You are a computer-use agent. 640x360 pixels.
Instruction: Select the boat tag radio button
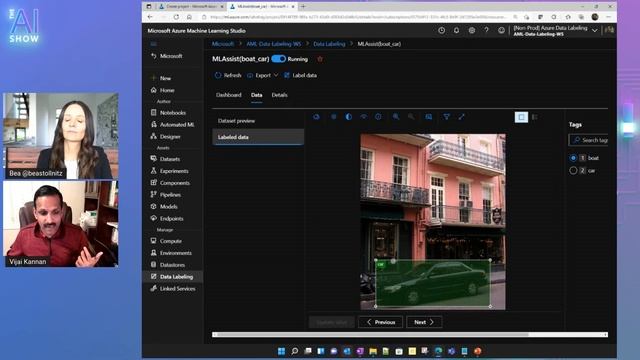[573, 158]
